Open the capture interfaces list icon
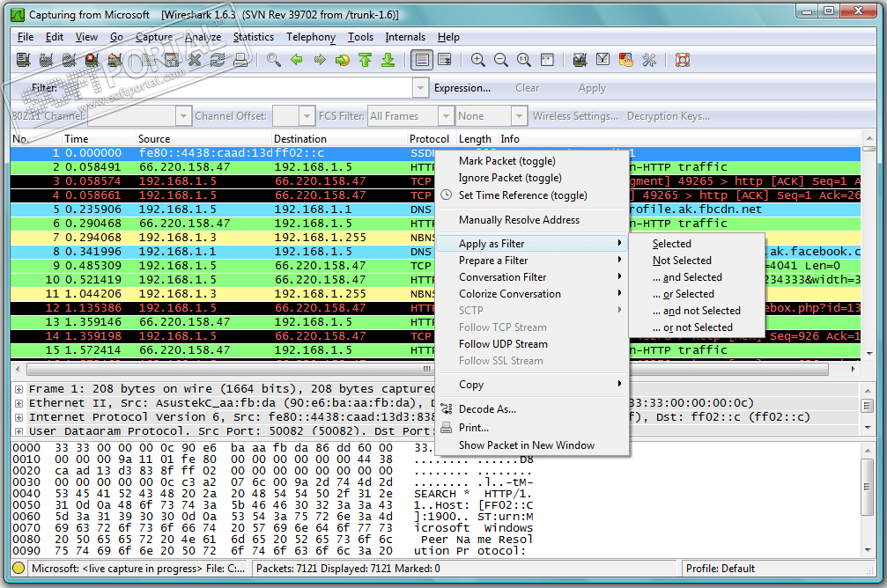 point(23,60)
